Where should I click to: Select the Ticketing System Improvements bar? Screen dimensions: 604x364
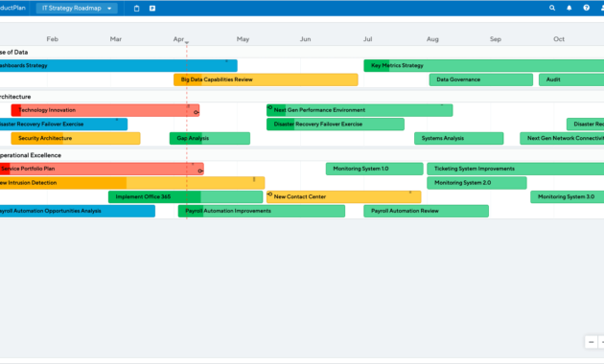click(516, 169)
